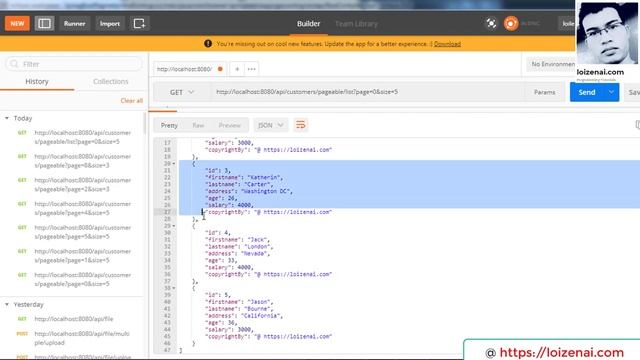The width and height of the screenshot is (640, 360).
Task: Click the interceptor satellite icon
Action: point(491,24)
